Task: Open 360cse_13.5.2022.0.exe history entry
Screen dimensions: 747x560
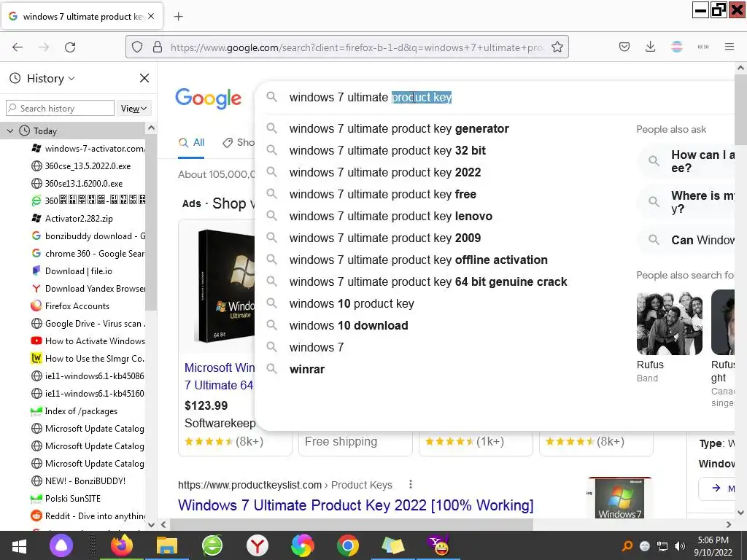Action: pos(81,166)
